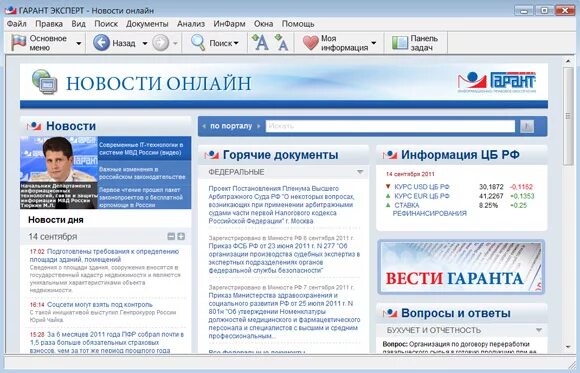Open the Вид menu
580x373 pixels.
coord(78,24)
